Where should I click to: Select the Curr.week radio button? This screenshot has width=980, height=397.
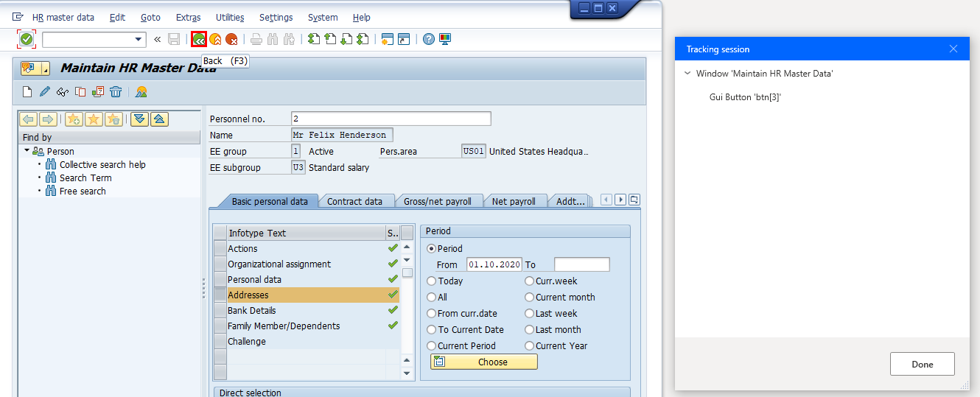(530, 281)
